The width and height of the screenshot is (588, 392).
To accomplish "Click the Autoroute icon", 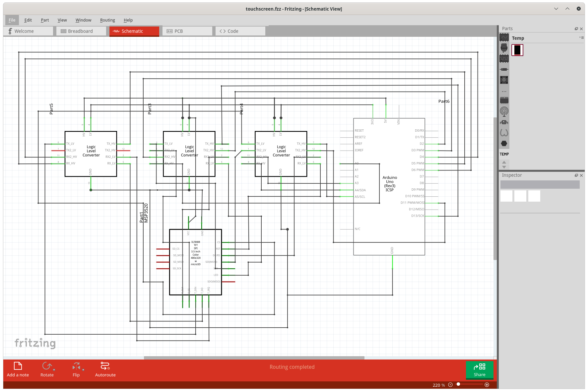I will click(x=105, y=366).
